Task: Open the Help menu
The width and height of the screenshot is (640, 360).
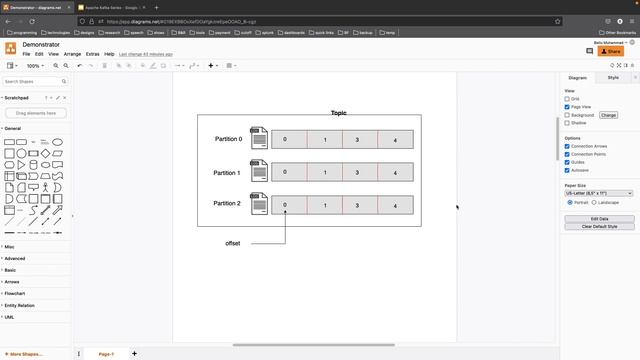Action: click(x=109, y=54)
